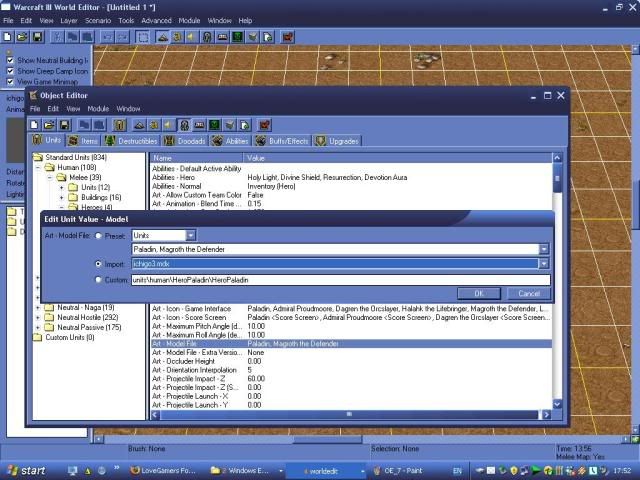Open the ichigo3.mdx import dropdown
640x480 pixels.
pos(544,264)
